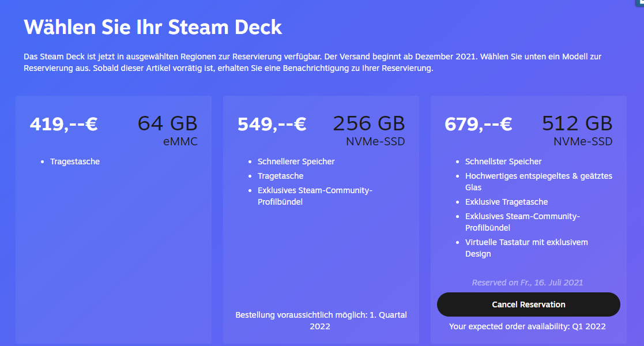This screenshot has width=644, height=346.
Task: Click the Schnellster Speicher bullet item
Action: 503,161
